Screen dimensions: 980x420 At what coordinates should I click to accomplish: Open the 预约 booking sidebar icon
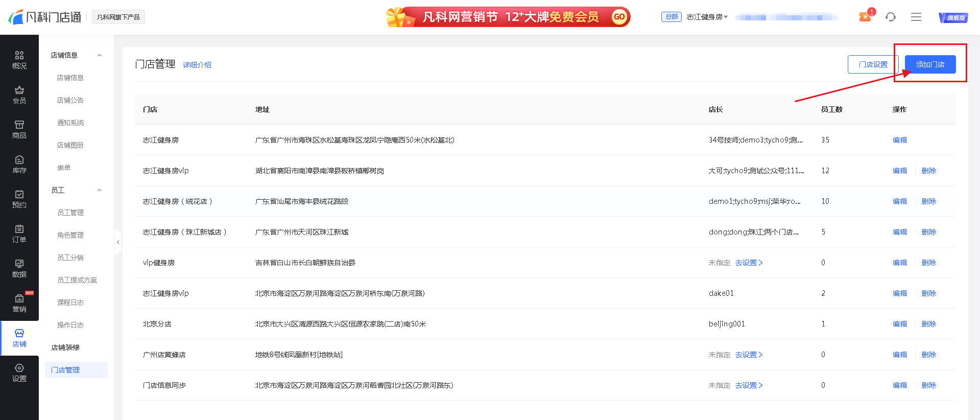[19, 199]
